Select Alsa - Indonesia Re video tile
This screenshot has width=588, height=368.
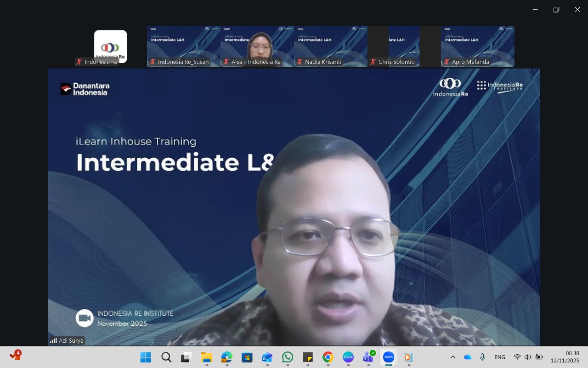point(257,46)
